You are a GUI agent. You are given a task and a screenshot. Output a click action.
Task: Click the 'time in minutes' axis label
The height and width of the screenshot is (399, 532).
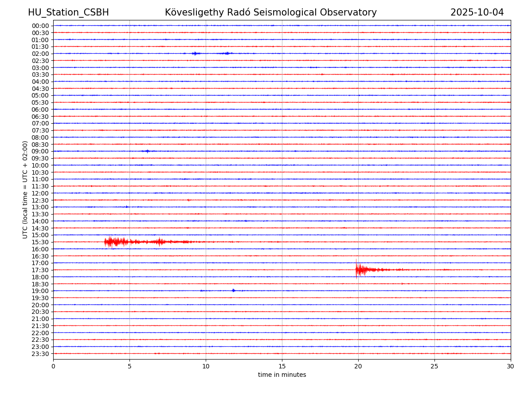coord(282,375)
